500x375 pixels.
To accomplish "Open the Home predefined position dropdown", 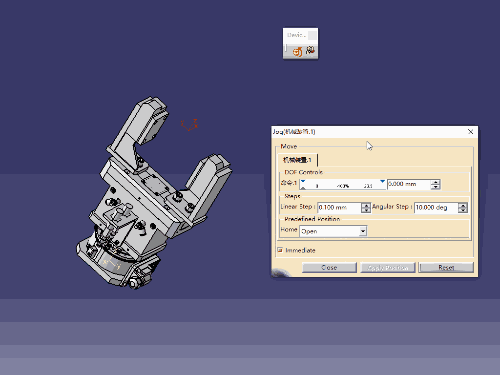I will [363, 231].
